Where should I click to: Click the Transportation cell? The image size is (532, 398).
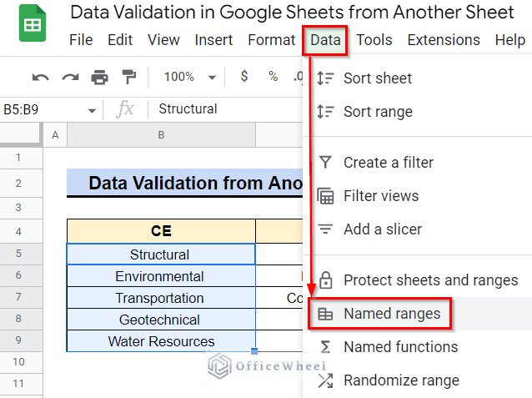coord(161,298)
